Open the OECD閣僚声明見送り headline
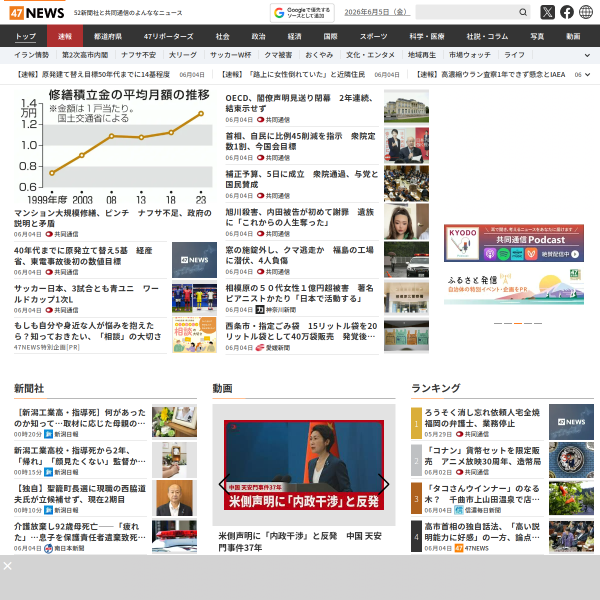 pyautogui.click(x=299, y=103)
